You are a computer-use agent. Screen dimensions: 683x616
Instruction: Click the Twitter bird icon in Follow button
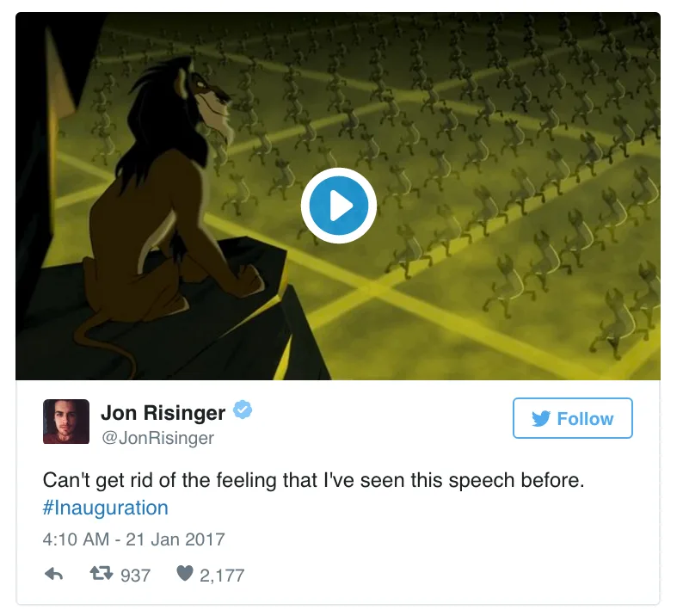click(x=541, y=419)
